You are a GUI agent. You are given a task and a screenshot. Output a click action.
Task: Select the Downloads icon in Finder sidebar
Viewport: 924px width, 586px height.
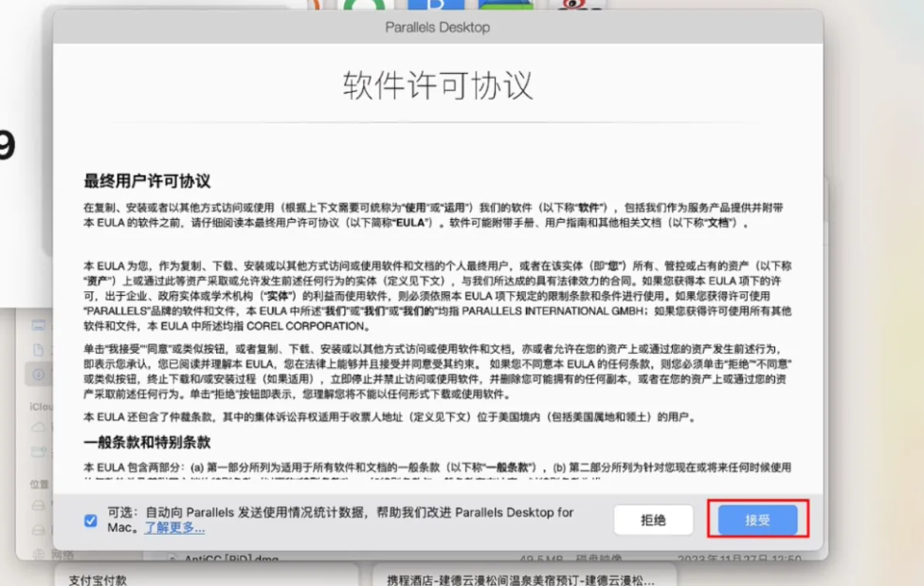pyautogui.click(x=39, y=375)
